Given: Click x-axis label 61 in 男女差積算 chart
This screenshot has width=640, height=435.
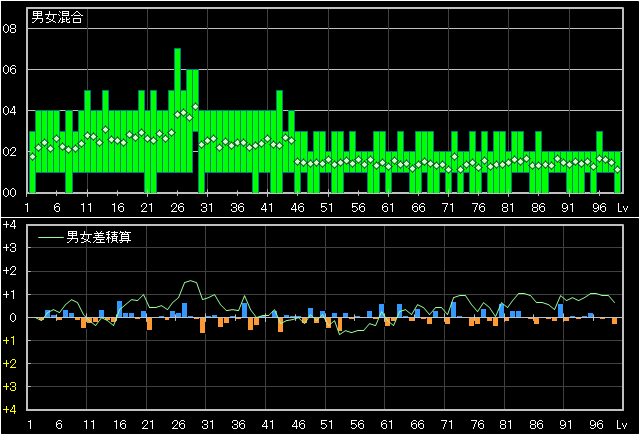Looking at the screenshot, I should [x=387, y=425].
